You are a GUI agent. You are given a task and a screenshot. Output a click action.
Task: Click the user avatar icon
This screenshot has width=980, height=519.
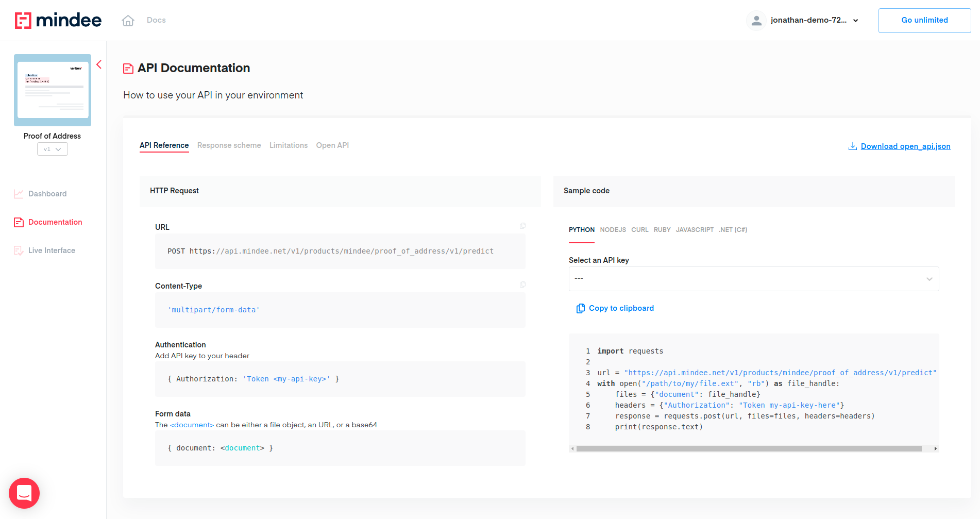756,21
